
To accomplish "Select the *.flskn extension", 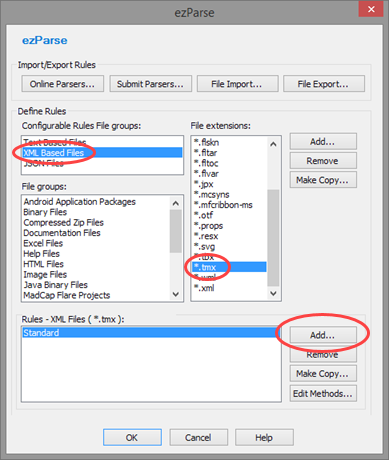I will coord(230,142).
